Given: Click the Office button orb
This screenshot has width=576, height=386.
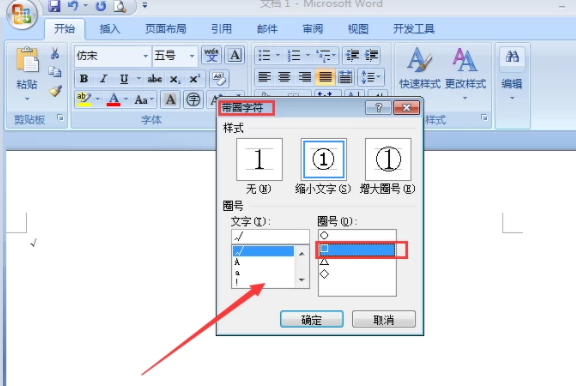Looking at the screenshot, I should 21,13.
